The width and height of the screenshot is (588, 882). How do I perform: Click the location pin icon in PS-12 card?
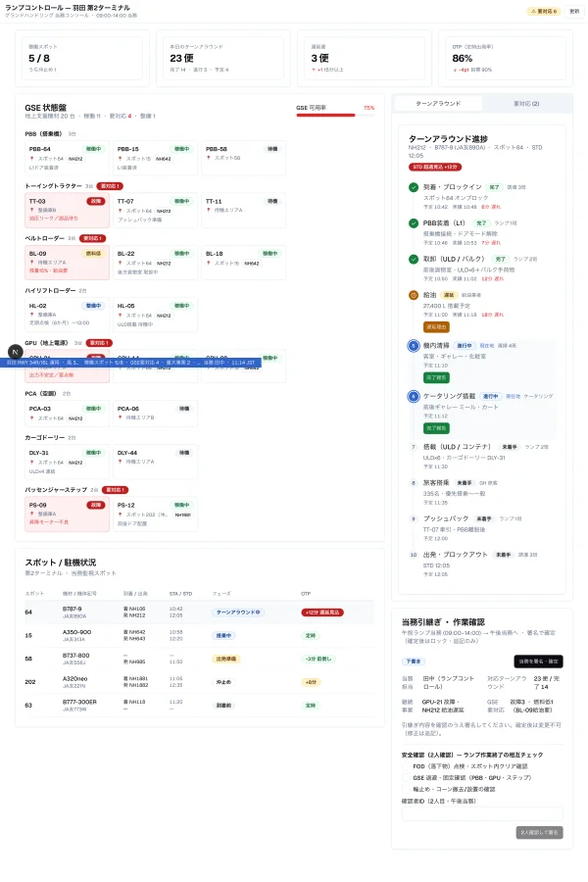point(120,514)
